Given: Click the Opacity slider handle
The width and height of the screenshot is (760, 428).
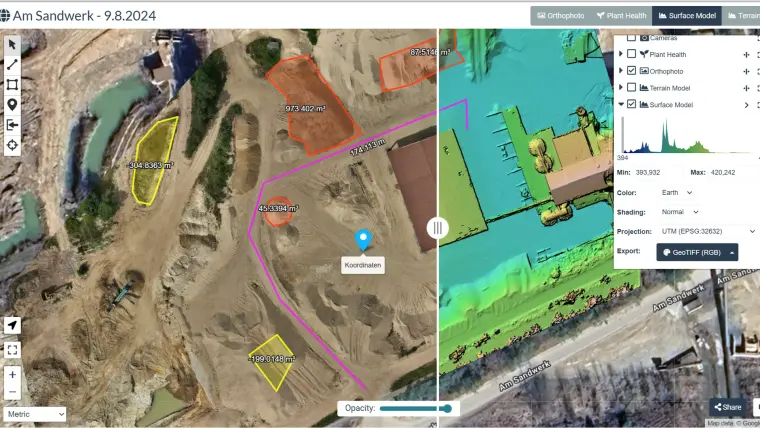Looking at the screenshot, I should [447, 409].
